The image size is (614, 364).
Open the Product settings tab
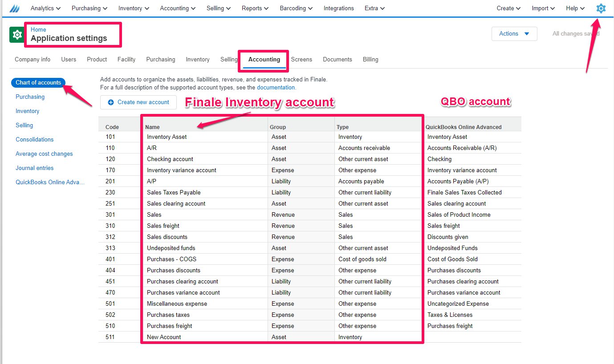pos(97,59)
